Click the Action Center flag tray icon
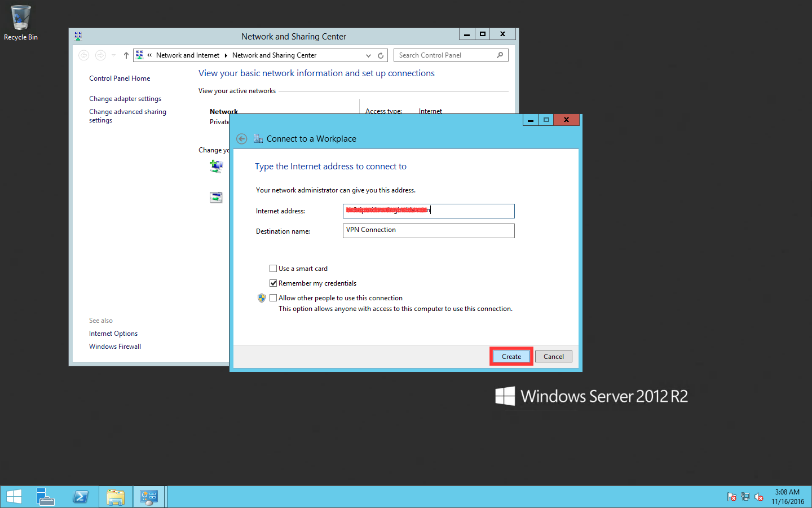The height and width of the screenshot is (508, 812). 731,497
